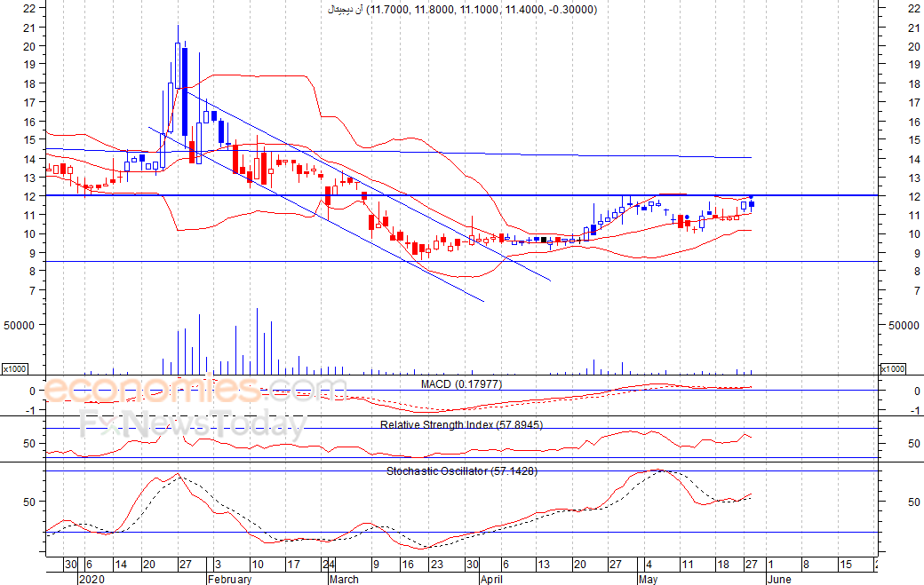Click the Stochastic Oscillator (57.1428) label

462,470
